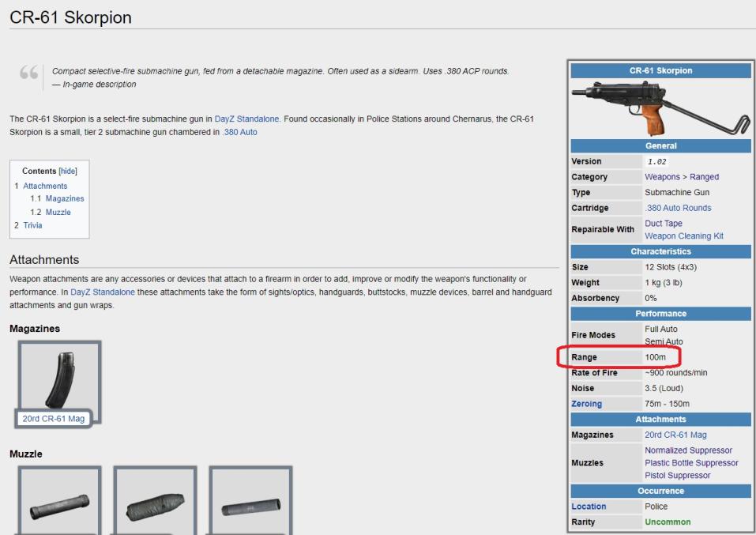This screenshot has width=756, height=535.
Task: Jump to Trivia entry in Contents
Action: click(x=32, y=225)
